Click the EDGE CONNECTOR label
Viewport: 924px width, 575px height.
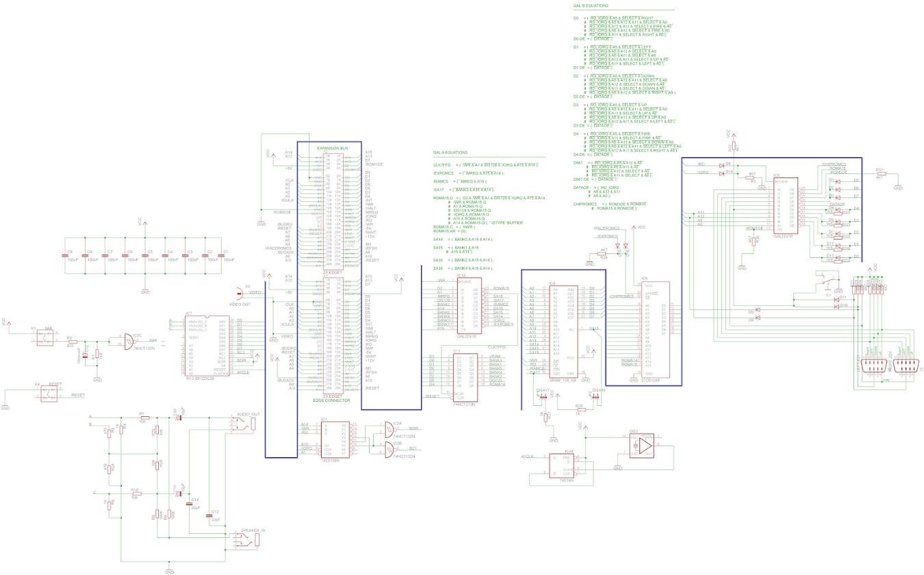(x=332, y=400)
